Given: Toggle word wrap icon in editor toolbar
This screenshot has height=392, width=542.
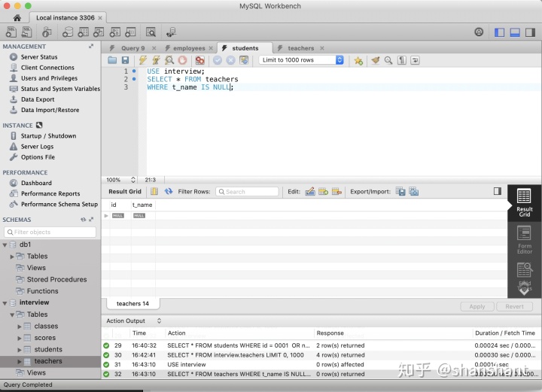Looking at the screenshot, I should coord(415,60).
